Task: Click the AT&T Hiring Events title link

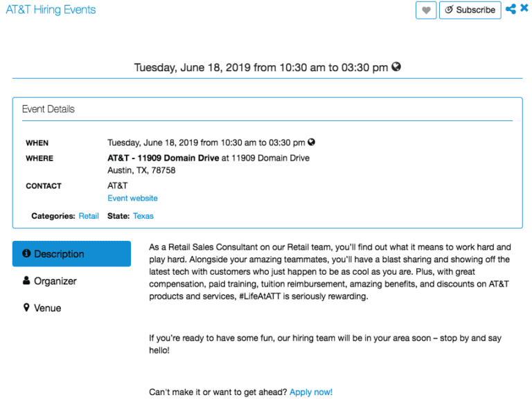Action: (51, 10)
